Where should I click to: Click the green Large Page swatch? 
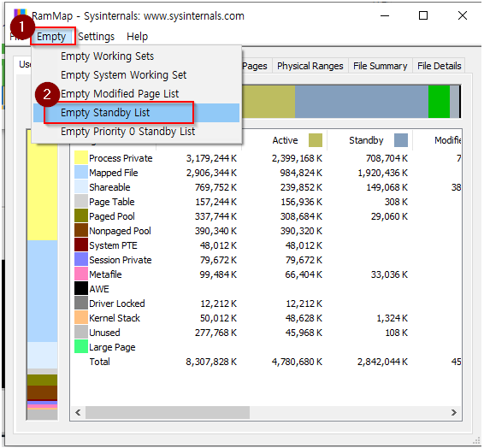81,346
